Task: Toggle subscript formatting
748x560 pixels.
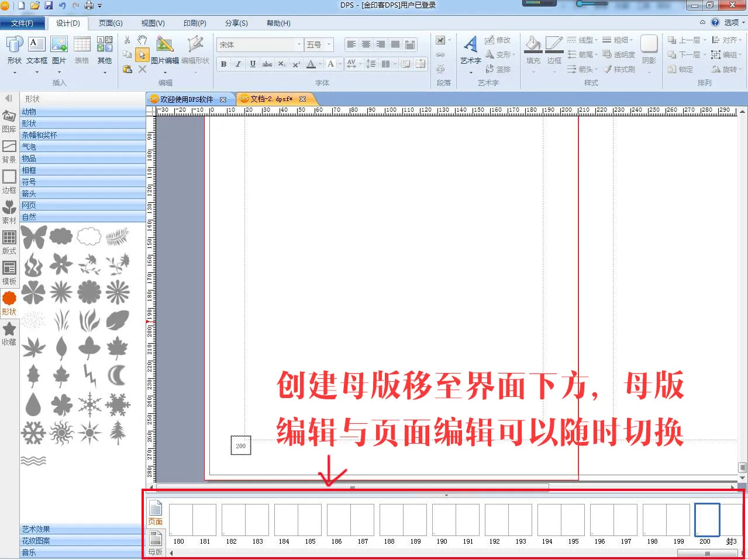Action: pos(282,64)
